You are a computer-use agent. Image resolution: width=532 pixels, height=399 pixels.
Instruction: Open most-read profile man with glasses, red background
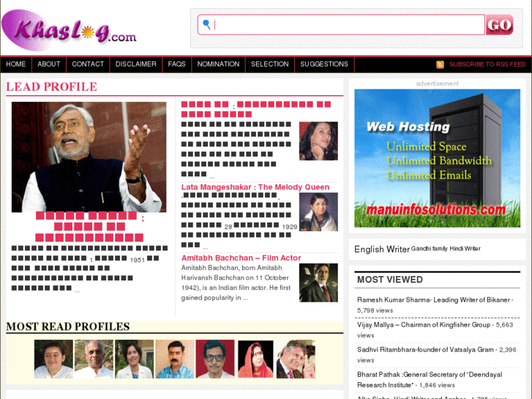point(215,359)
